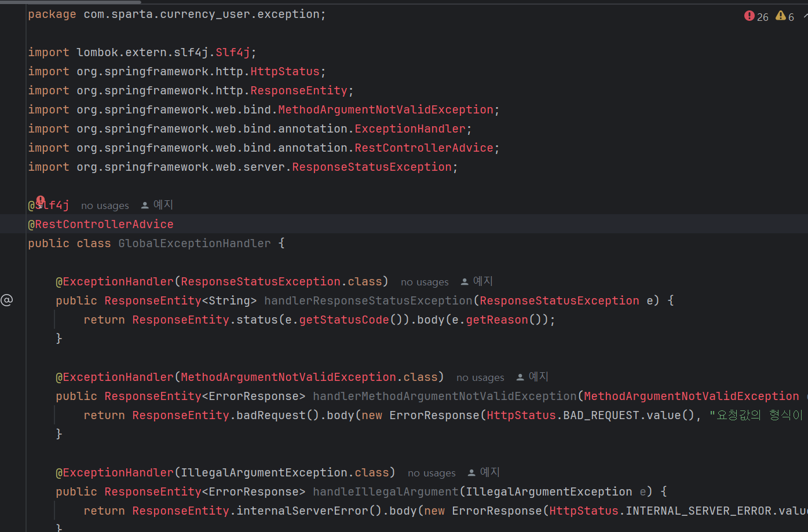
Task: Click internalServerError() call in the return statement
Action: pos(309,511)
